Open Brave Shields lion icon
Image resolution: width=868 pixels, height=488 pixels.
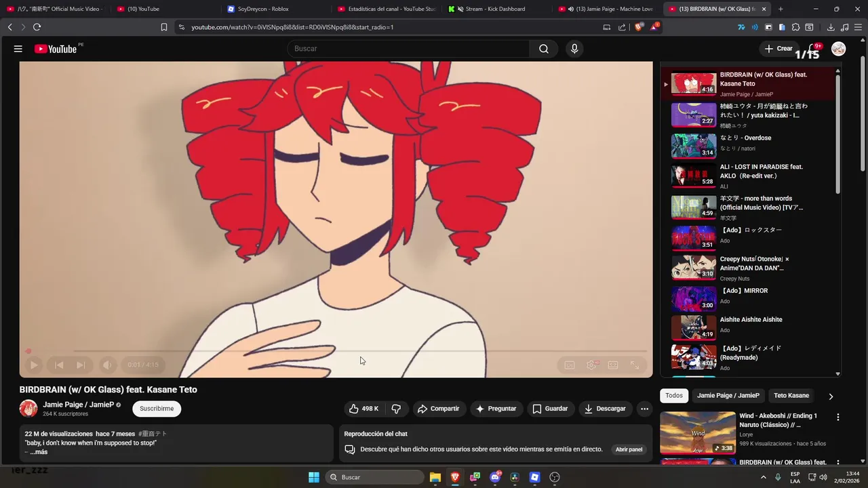pyautogui.click(x=638, y=27)
